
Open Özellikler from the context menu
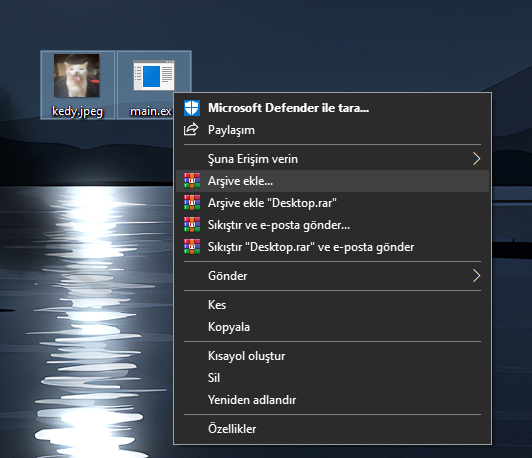tap(332, 429)
